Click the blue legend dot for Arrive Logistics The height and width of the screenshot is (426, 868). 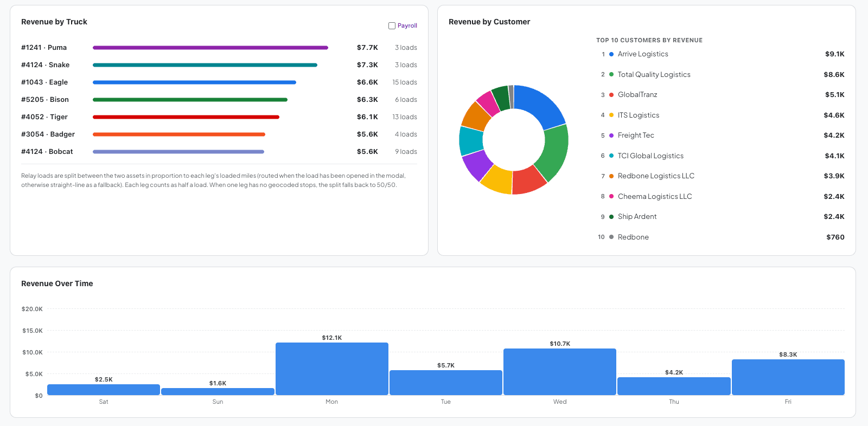click(x=611, y=54)
